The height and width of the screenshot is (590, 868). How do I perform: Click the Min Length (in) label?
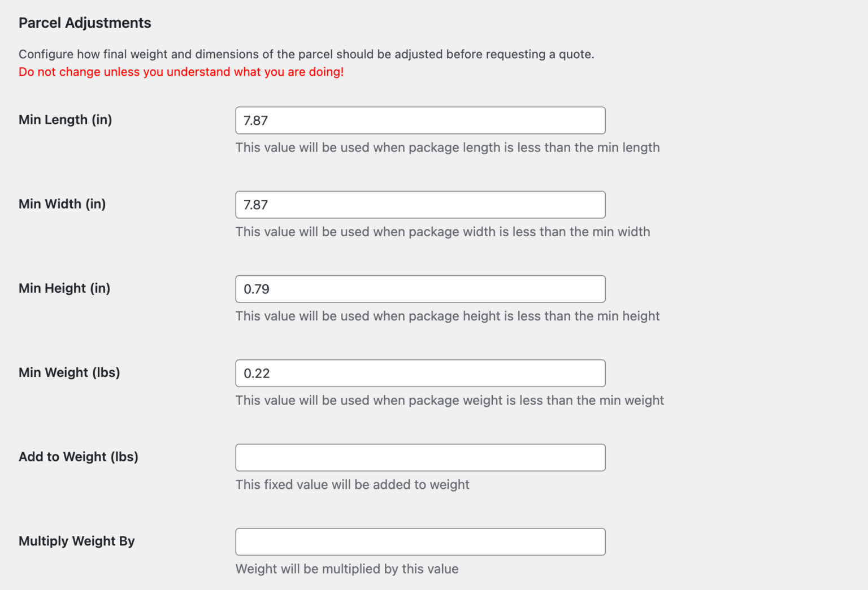(x=65, y=119)
